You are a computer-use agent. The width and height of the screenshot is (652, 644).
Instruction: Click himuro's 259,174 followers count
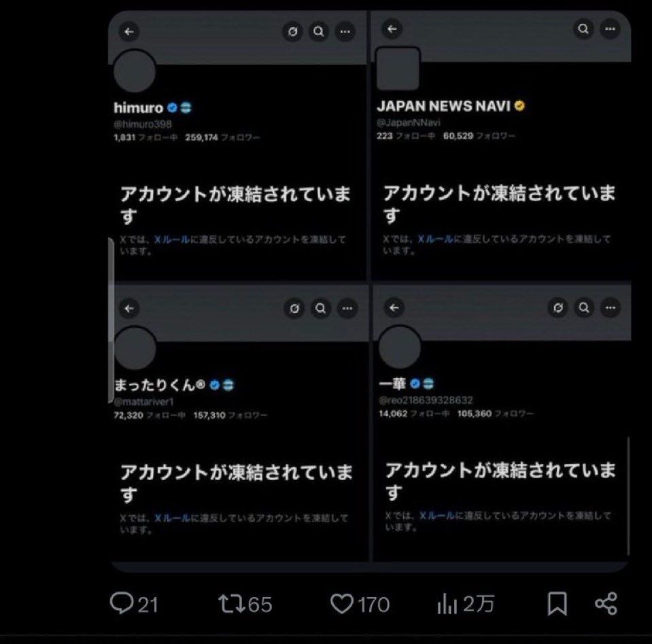coord(222,137)
